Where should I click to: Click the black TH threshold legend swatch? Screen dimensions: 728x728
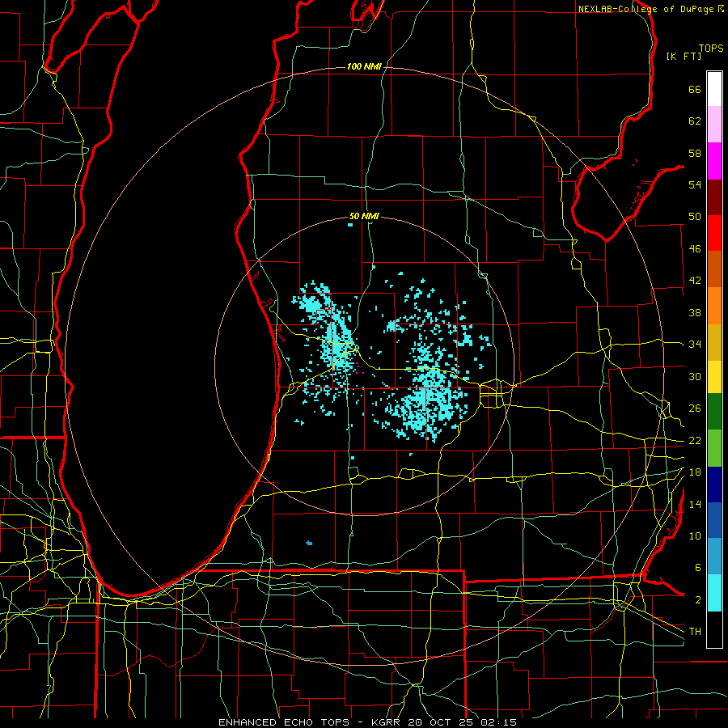pos(714,629)
